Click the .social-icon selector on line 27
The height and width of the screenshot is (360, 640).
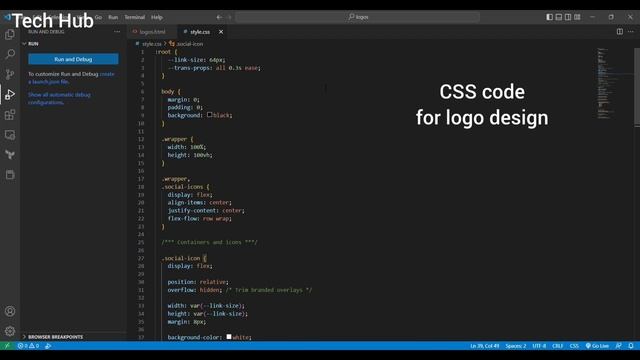(181, 258)
